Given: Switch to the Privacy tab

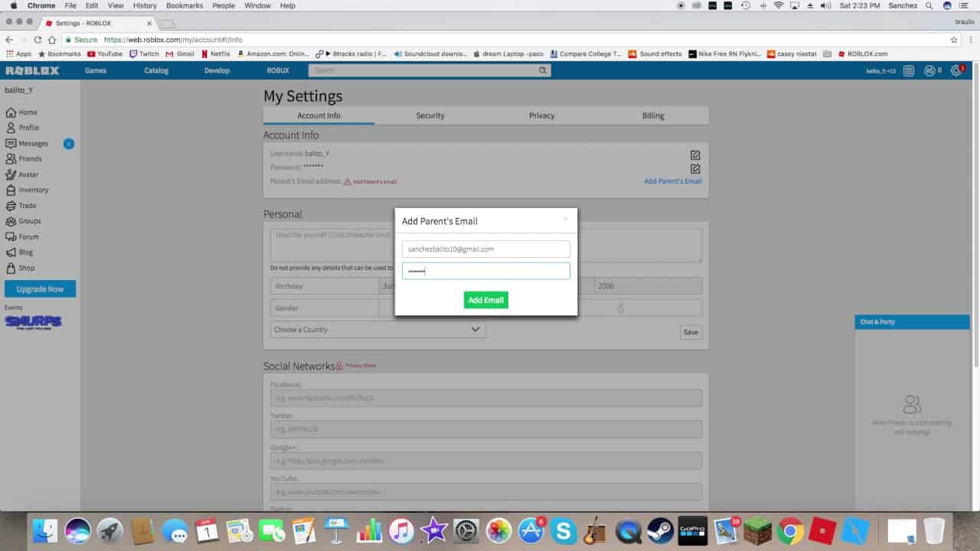Looking at the screenshot, I should (x=541, y=116).
